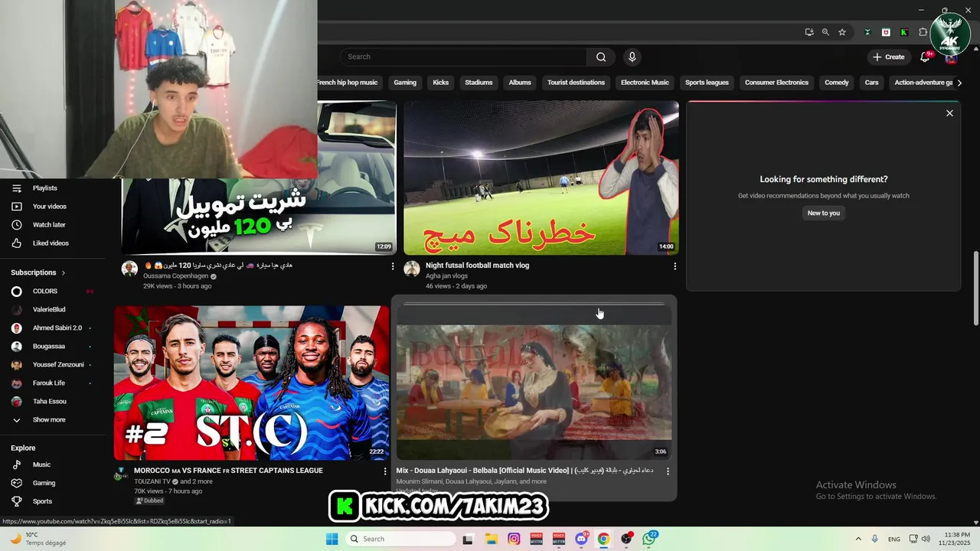Screen dimensions: 980x551
Task: Select the Consumer Electronics chip
Action: coord(776,83)
